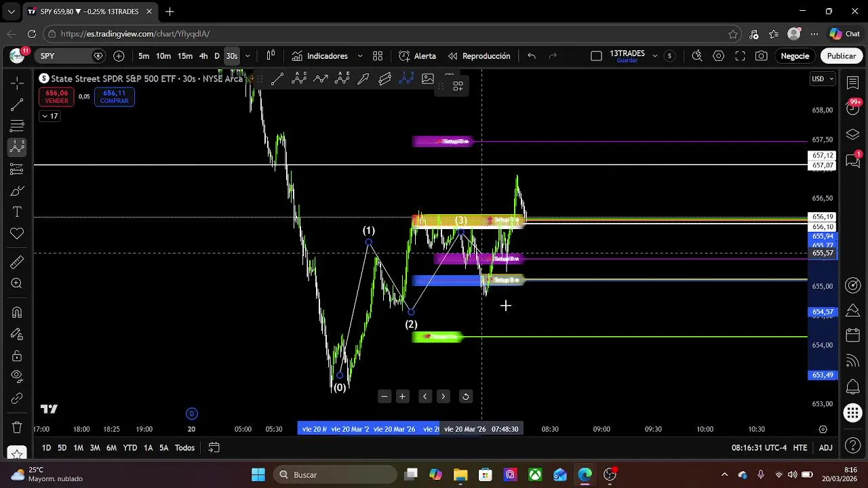This screenshot has height=488, width=868.
Task: Open the browser tab list dropdown
Action: 11,12
